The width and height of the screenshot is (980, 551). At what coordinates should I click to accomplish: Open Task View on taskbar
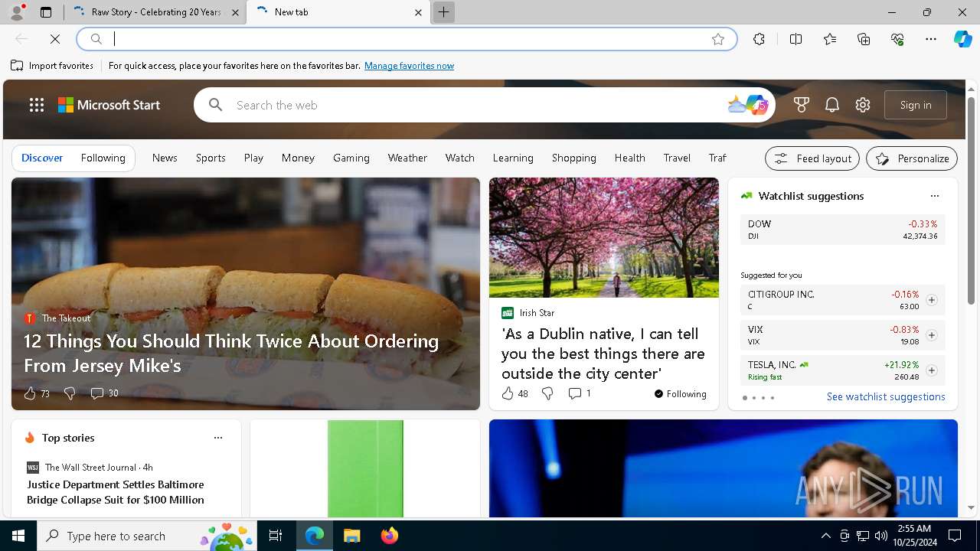pyautogui.click(x=276, y=536)
